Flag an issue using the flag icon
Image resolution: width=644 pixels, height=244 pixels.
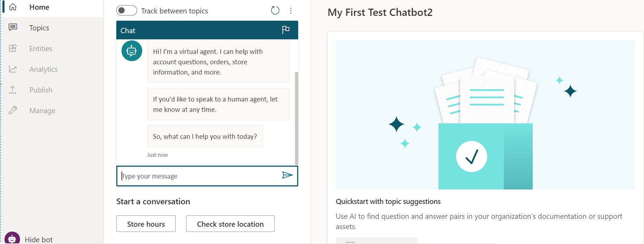[x=286, y=30]
